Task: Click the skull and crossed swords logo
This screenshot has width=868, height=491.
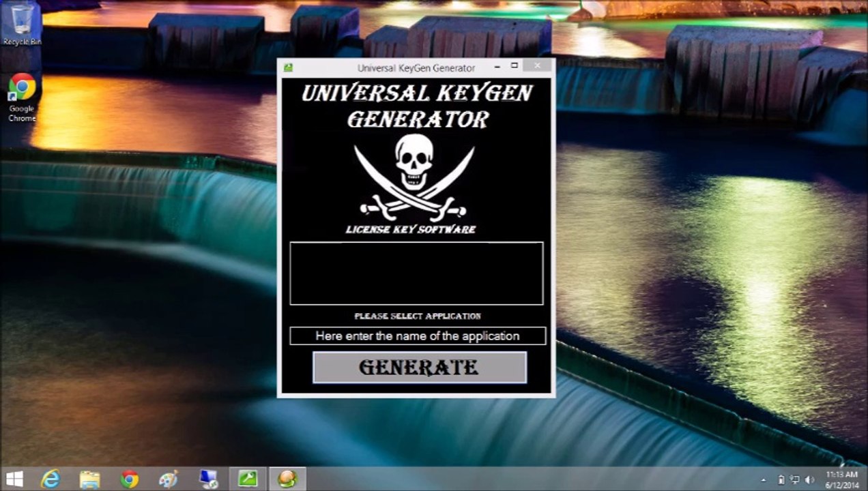Action: [x=414, y=175]
